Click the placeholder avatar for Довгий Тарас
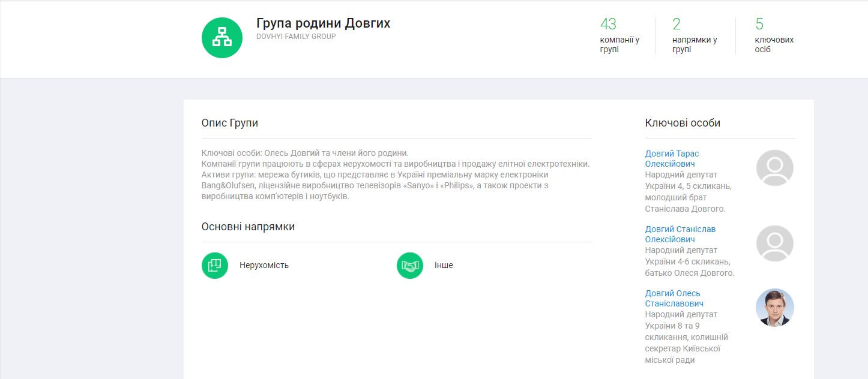Viewport: 868px width, 379px height. click(x=774, y=168)
